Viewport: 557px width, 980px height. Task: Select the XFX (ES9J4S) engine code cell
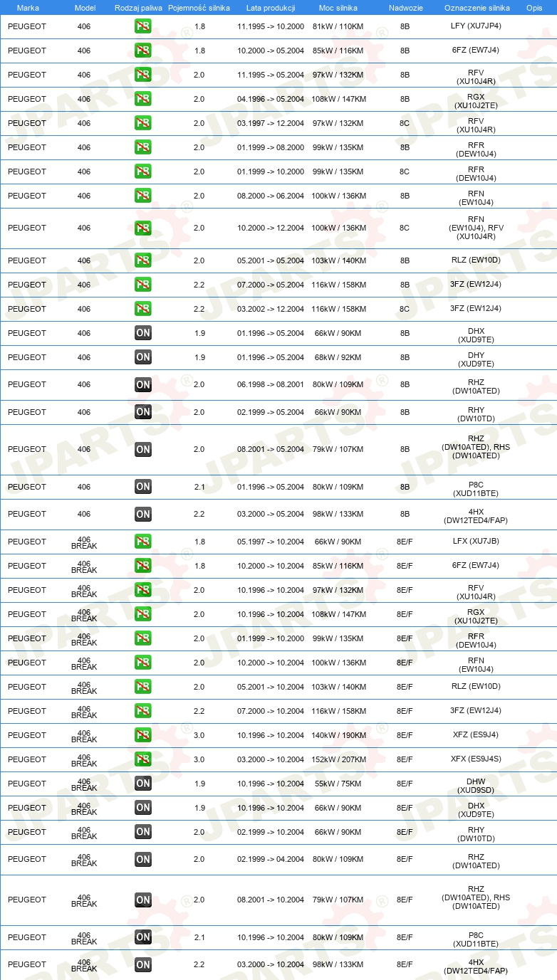(476, 759)
